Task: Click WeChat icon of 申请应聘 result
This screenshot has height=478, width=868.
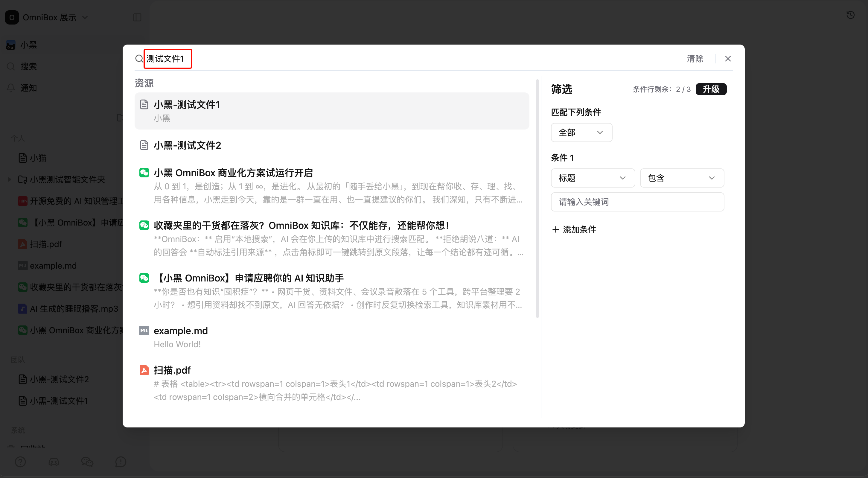Action: (144, 278)
